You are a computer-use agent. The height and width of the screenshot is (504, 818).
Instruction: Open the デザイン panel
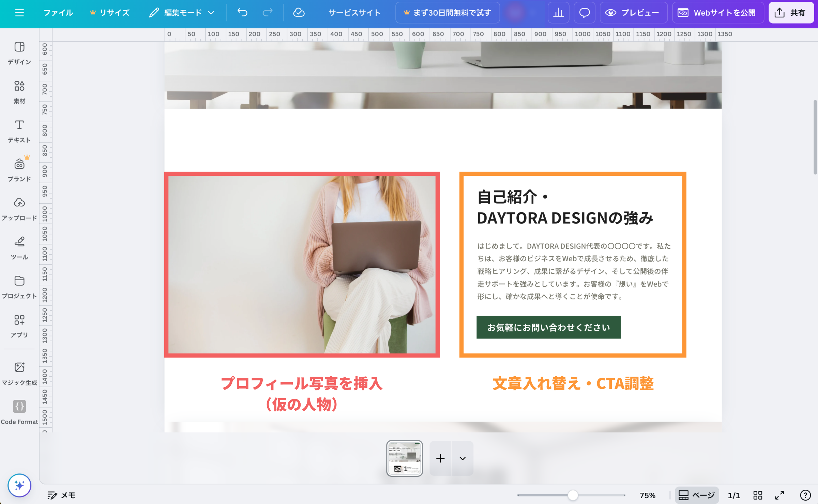coord(19,53)
